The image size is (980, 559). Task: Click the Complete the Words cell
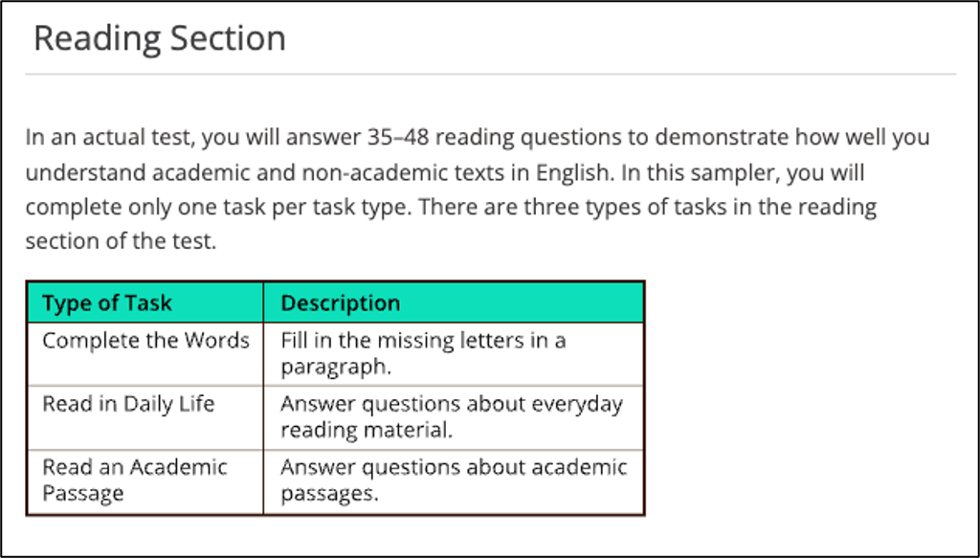[x=145, y=354]
